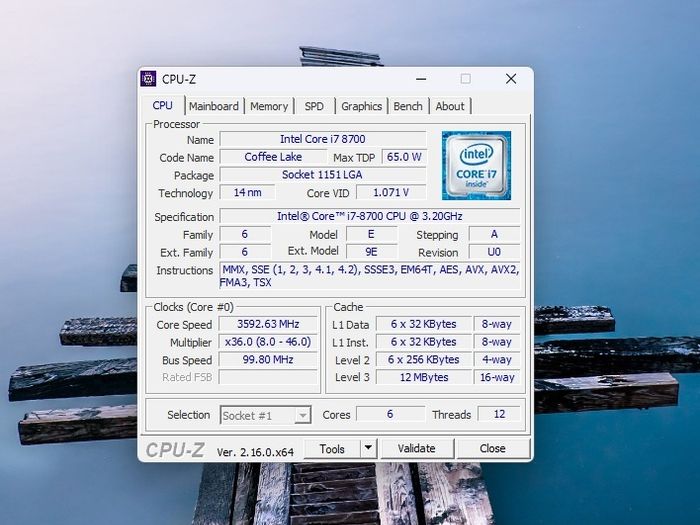Click the L1 Inst. size 6 x 32 KBytes
Screen dimensions: 700x525
(424, 342)
